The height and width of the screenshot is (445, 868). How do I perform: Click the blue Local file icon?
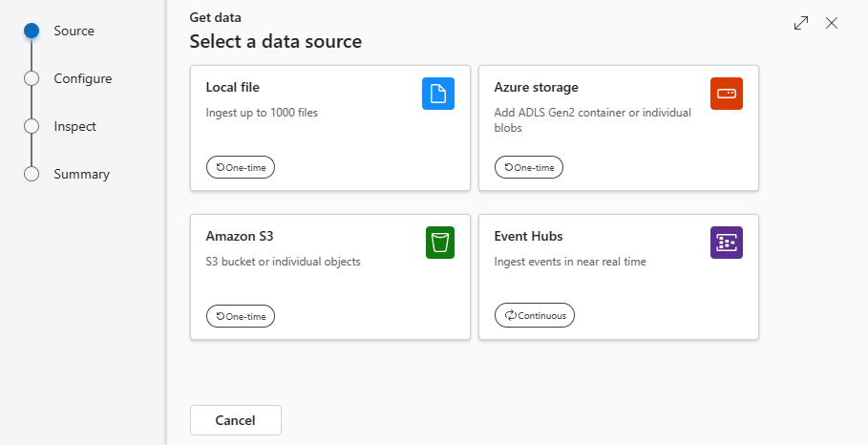click(438, 94)
